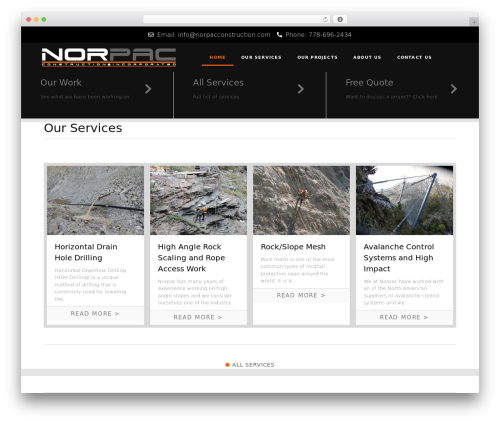Click the Our Services section heading
This screenshot has width=500, height=423.
click(83, 128)
